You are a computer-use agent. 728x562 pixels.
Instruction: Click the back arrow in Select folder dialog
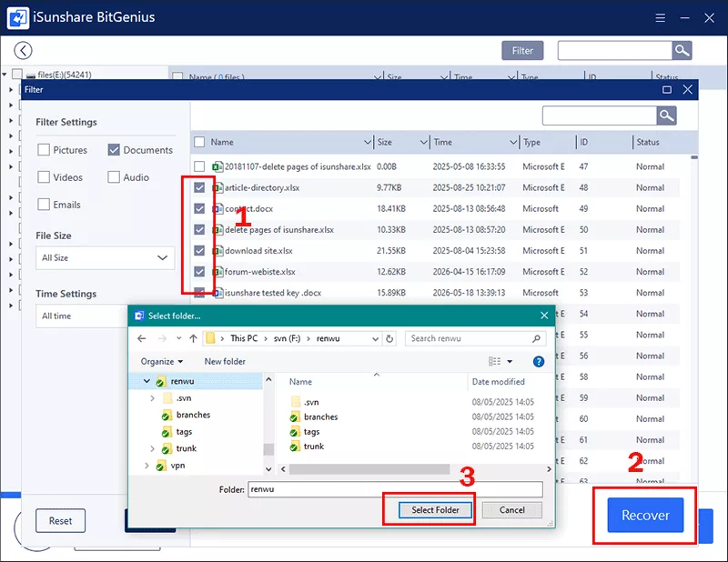click(x=142, y=338)
